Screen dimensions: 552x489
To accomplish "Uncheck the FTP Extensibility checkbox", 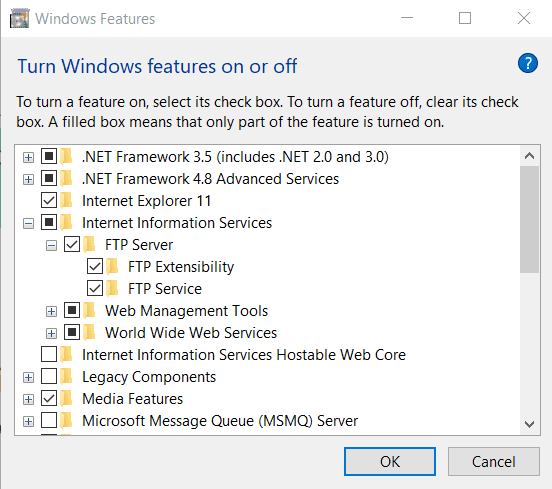I will 95,267.
